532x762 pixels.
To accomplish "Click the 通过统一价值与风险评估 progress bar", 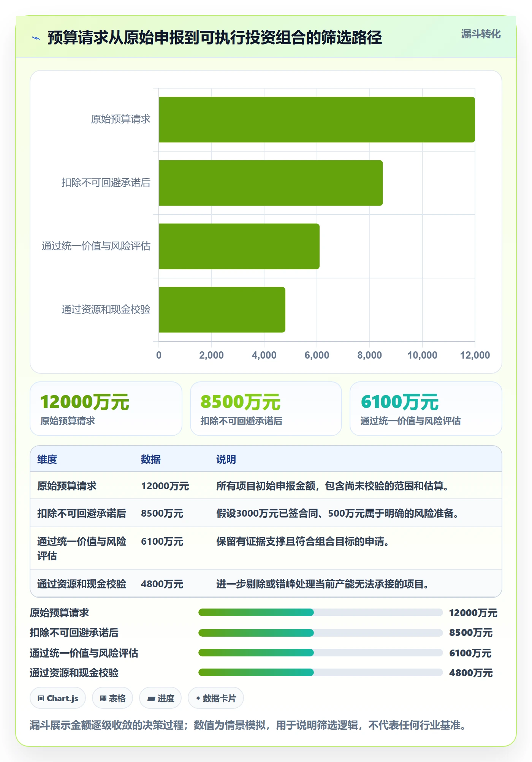I will tap(321, 653).
